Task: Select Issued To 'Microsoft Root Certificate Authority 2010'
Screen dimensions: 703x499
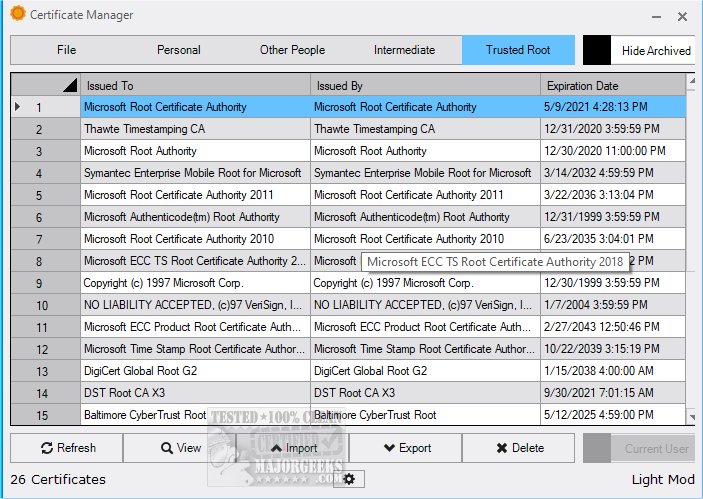Action: [195, 239]
